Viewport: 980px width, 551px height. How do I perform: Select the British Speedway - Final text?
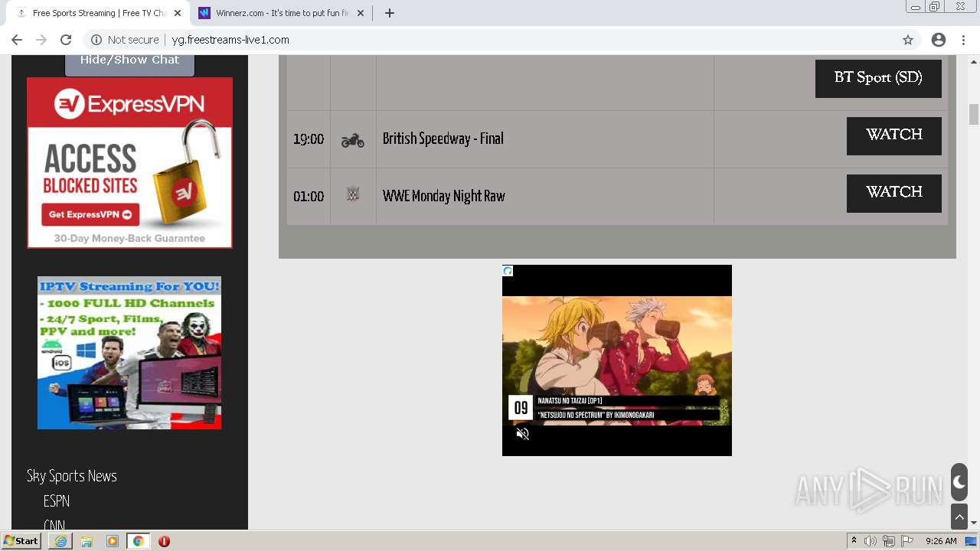(x=443, y=139)
